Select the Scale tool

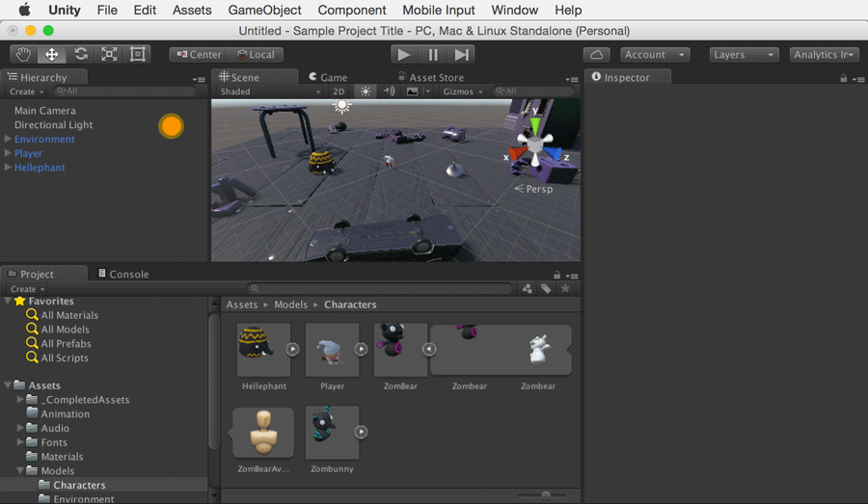tap(109, 54)
